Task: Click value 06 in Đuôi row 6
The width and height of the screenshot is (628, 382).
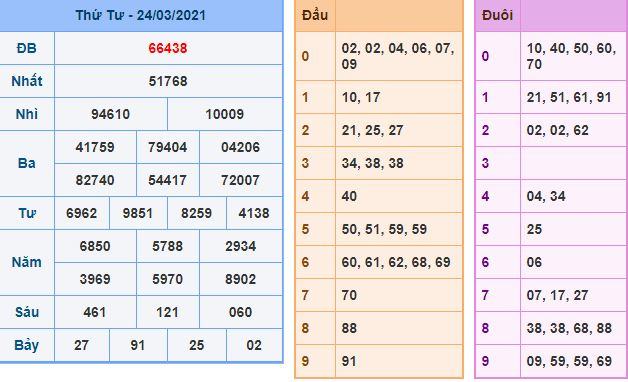Action: [x=534, y=262]
